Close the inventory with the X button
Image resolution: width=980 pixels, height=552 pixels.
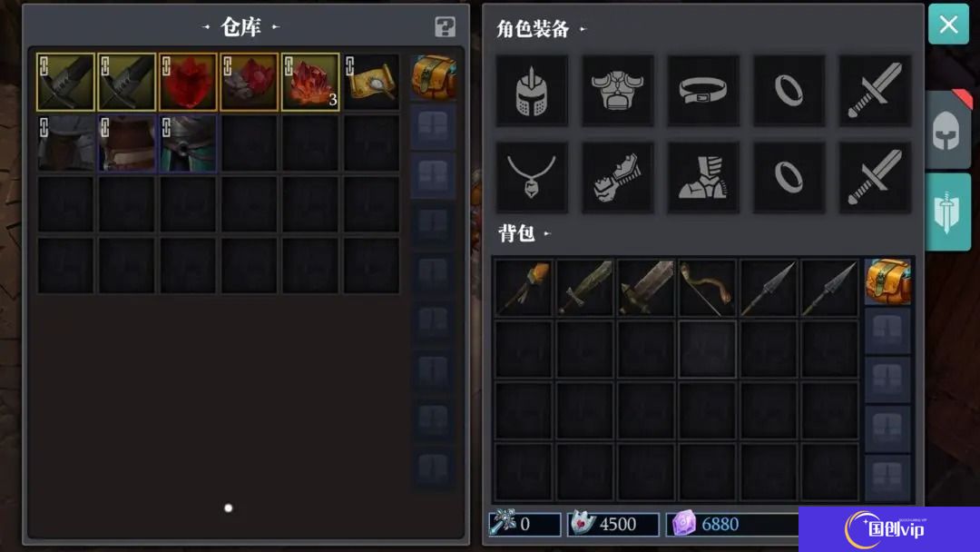[x=948, y=25]
